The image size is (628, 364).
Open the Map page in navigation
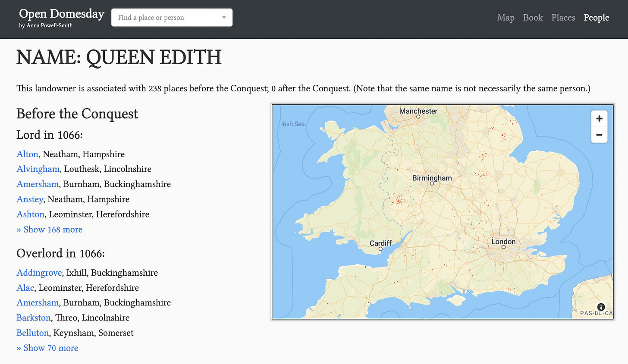506,18
